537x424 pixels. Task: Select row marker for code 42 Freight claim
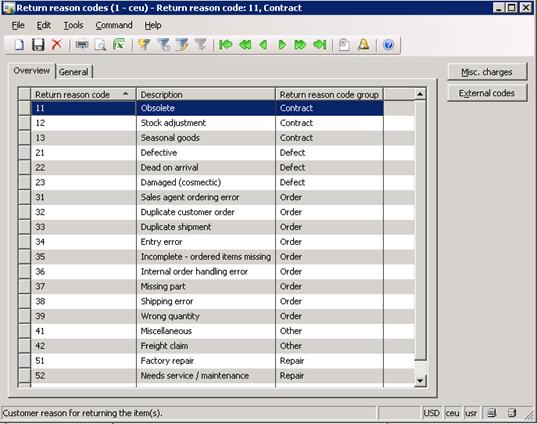pos(25,346)
